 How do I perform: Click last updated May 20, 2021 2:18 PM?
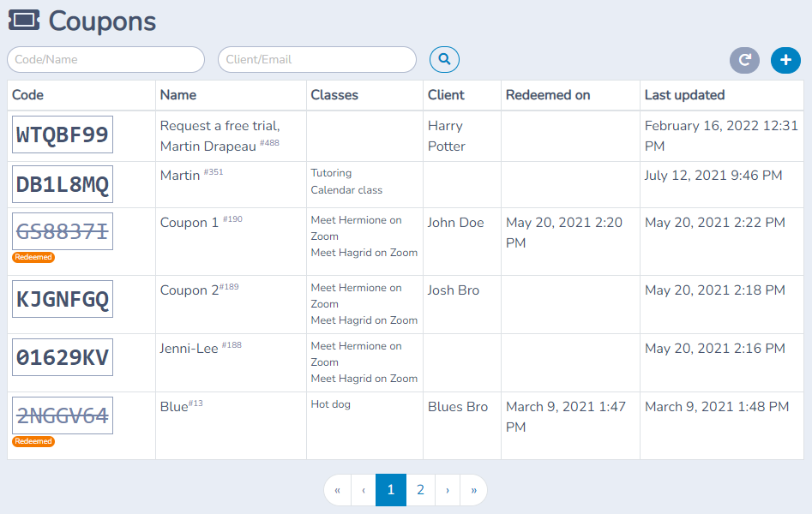714,290
